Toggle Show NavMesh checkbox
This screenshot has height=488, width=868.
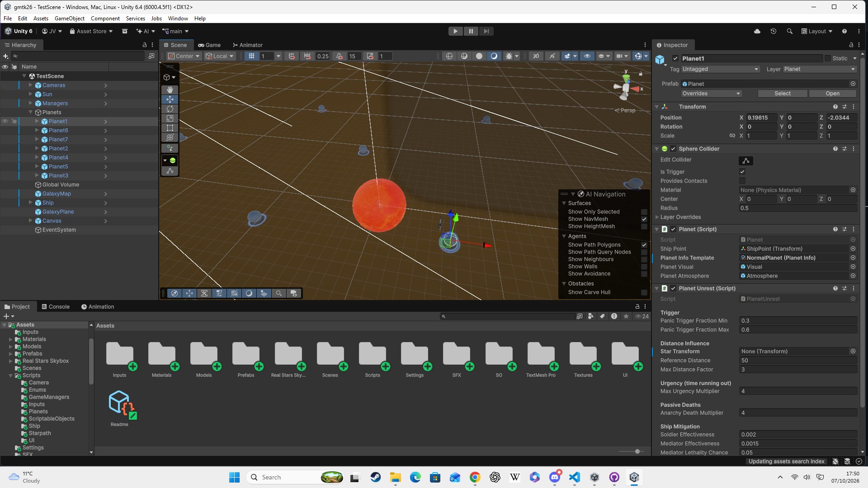click(644, 219)
